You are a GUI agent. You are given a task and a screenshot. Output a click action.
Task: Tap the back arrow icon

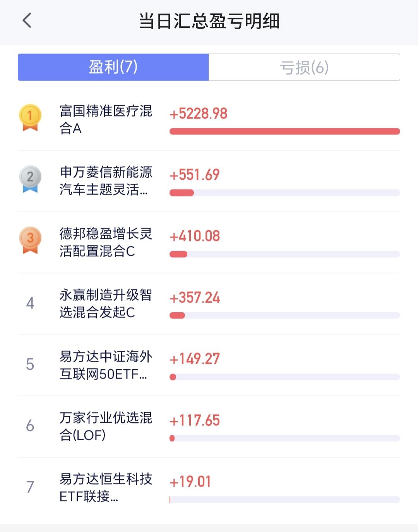click(x=27, y=21)
